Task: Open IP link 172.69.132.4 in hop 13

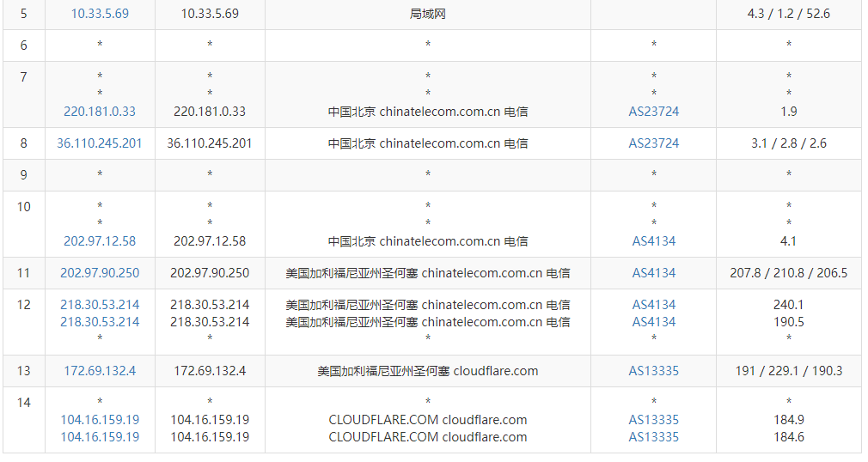Action: click(100, 371)
